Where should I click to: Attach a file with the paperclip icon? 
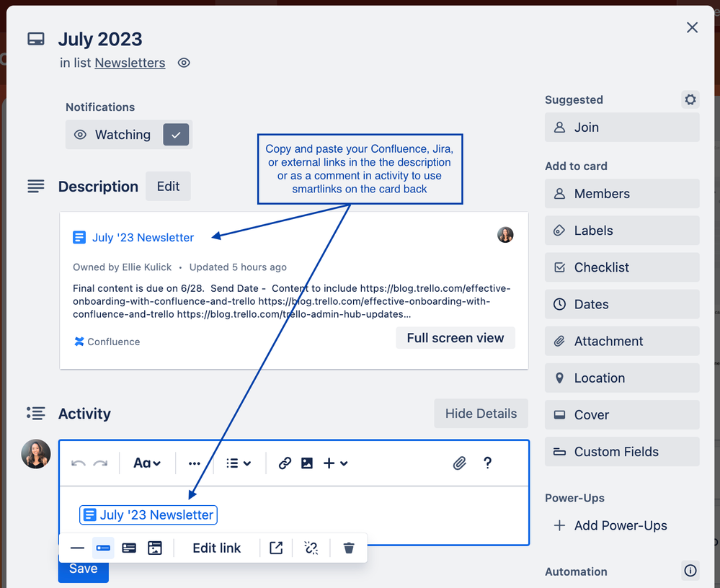460,463
